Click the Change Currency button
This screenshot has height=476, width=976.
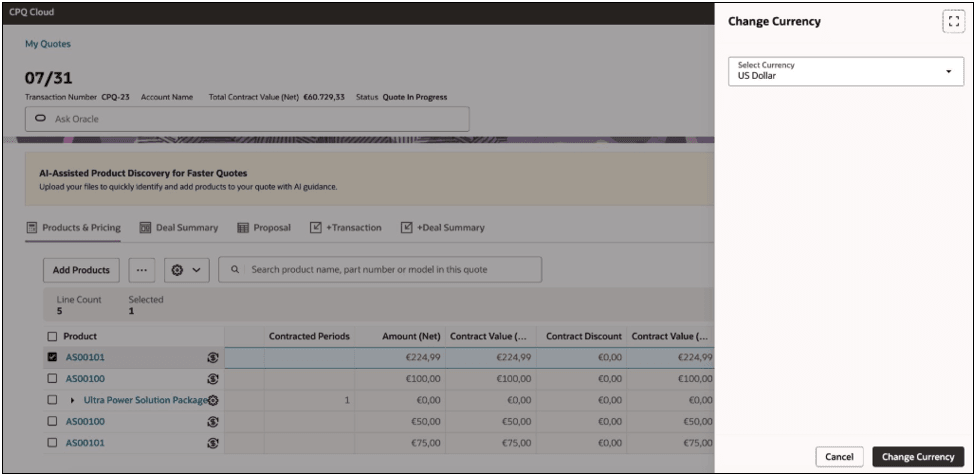pos(918,457)
